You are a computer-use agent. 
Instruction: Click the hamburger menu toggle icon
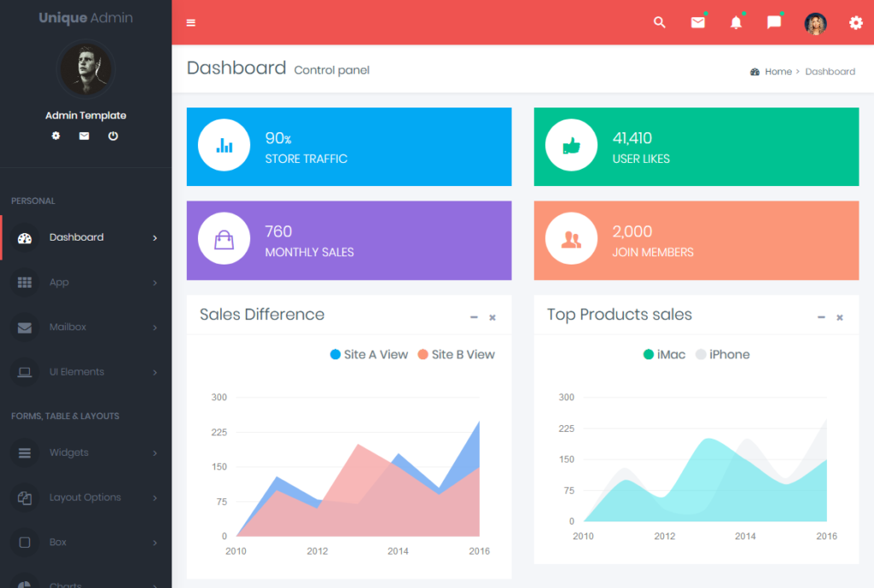[x=190, y=23]
